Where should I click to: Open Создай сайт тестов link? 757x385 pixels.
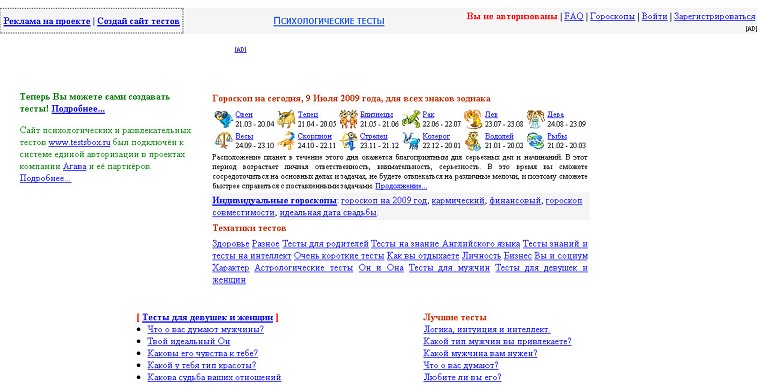[139, 21]
